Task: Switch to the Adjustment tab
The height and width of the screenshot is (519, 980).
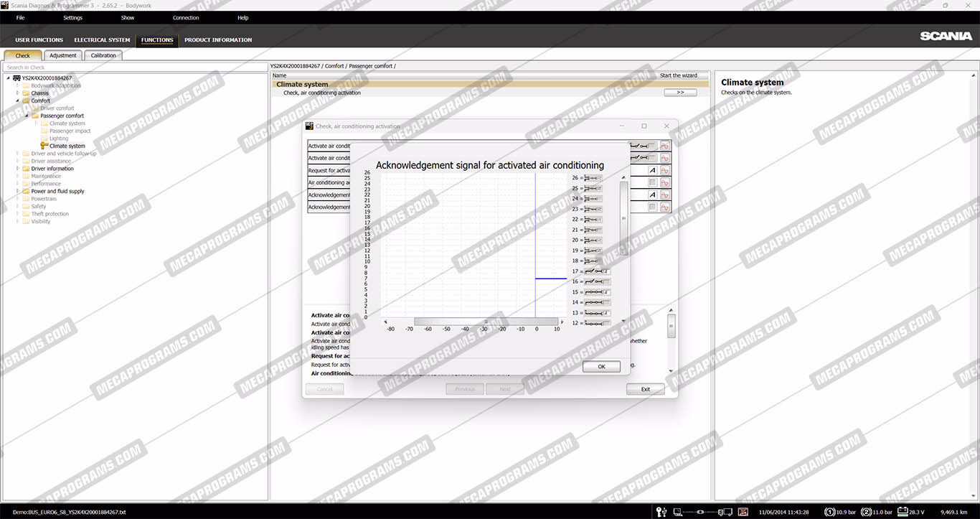Action: coord(63,55)
